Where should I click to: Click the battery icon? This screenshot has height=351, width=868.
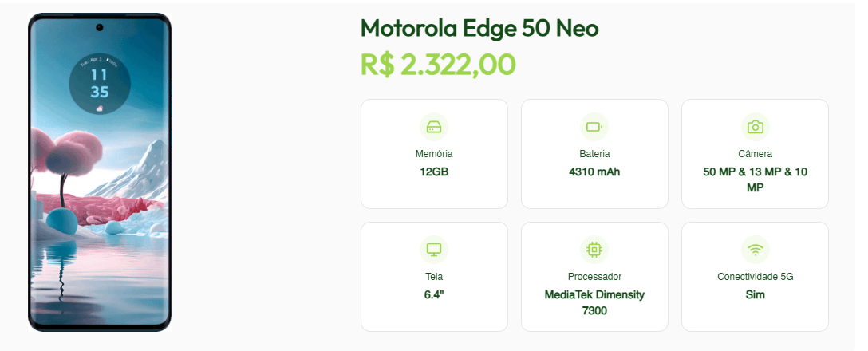tap(594, 127)
